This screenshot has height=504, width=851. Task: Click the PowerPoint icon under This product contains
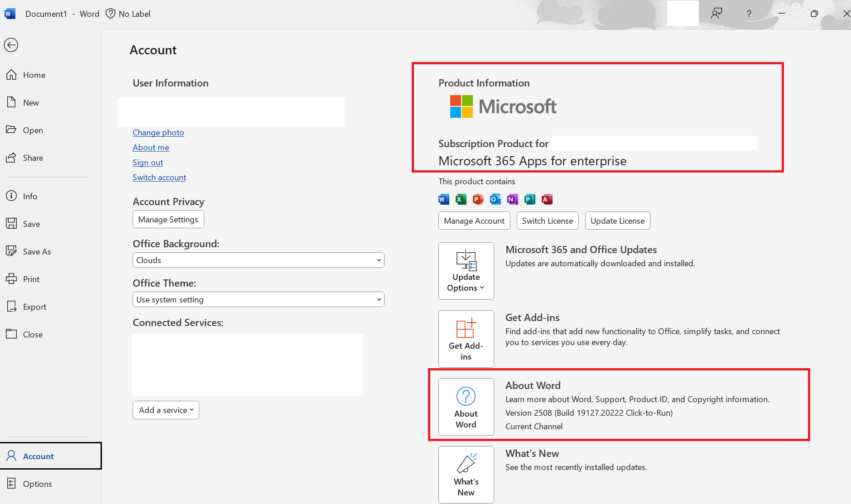pyautogui.click(x=478, y=199)
